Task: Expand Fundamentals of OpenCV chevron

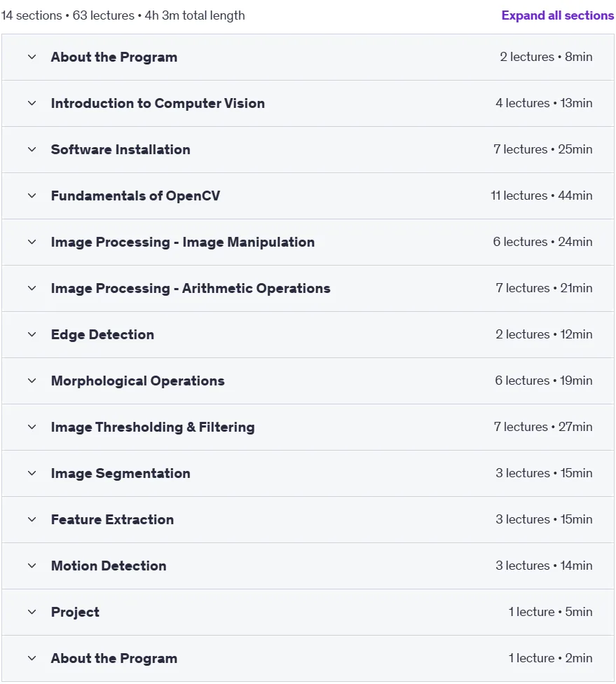Action: (32, 196)
